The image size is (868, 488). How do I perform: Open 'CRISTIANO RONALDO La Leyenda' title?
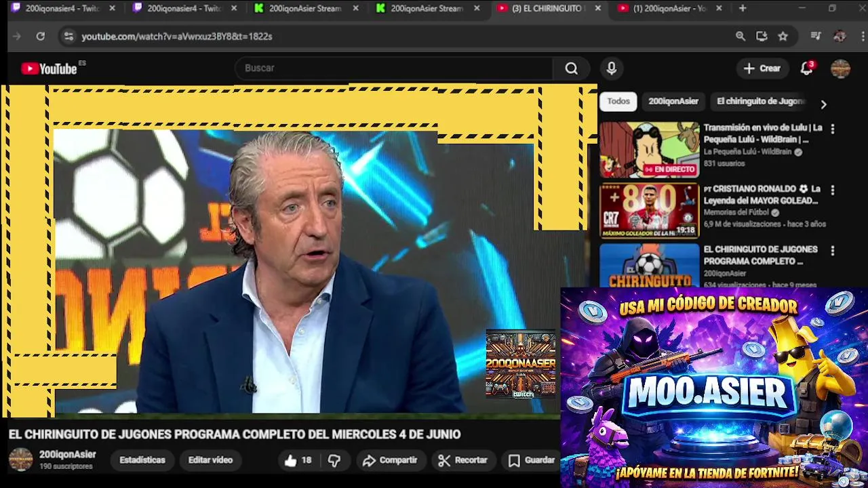762,195
